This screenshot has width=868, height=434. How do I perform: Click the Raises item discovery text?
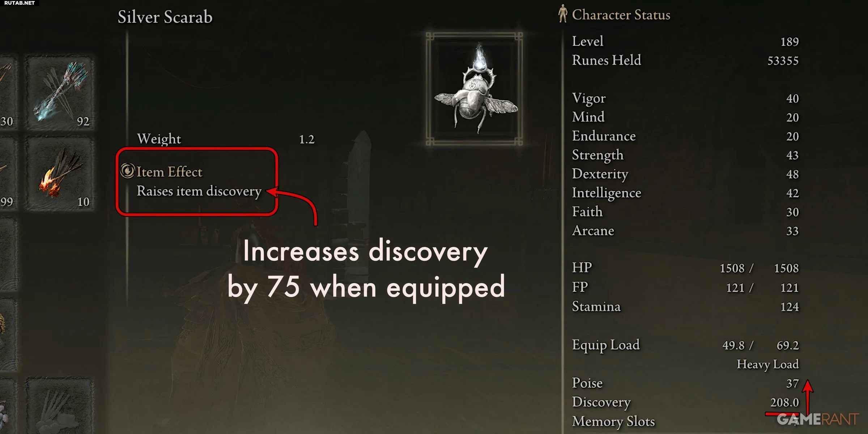tap(199, 191)
